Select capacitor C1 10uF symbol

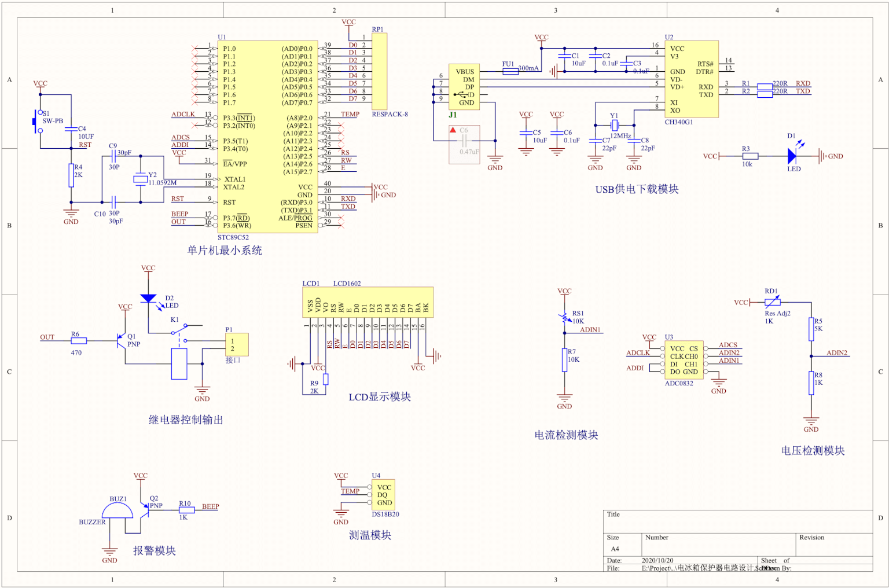pos(564,56)
